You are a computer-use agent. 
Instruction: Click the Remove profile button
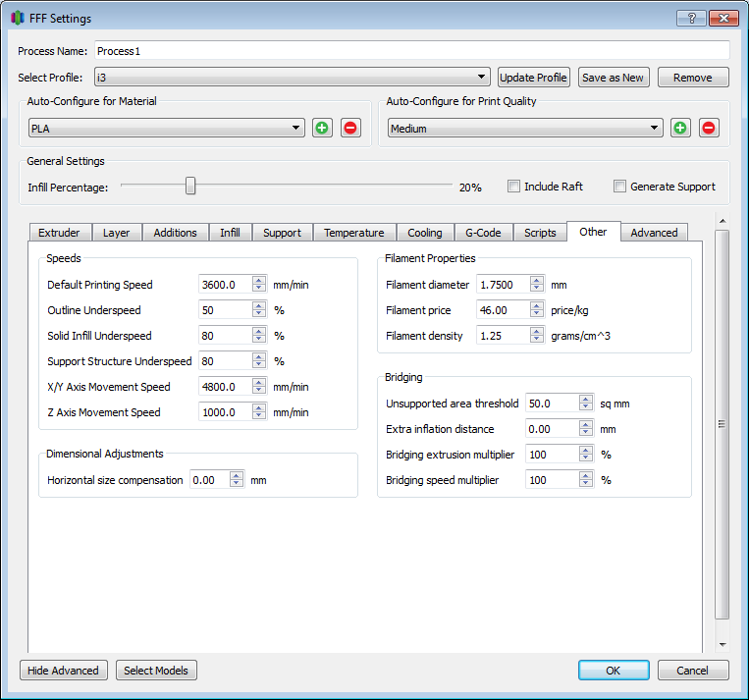click(693, 78)
